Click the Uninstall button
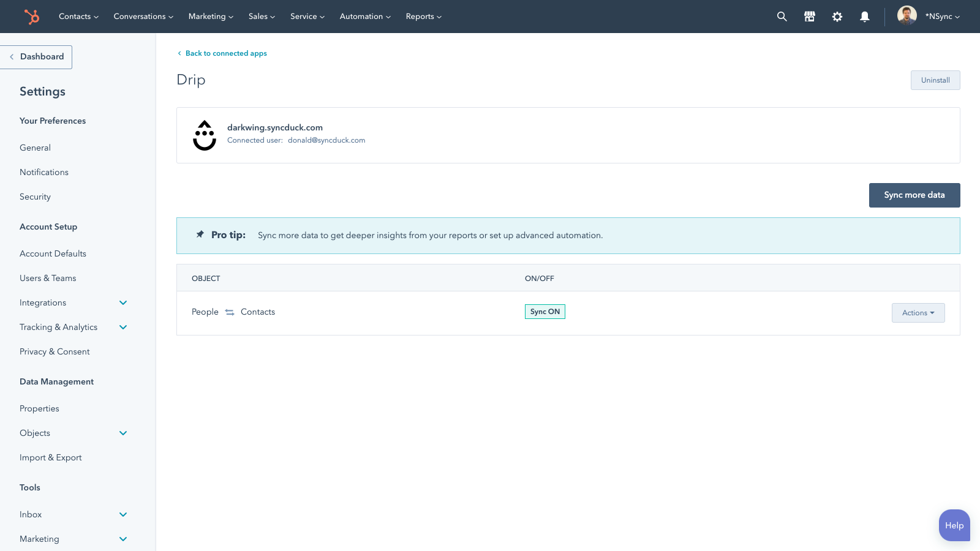Viewport: 980px width, 551px height. pyautogui.click(x=935, y=80)
